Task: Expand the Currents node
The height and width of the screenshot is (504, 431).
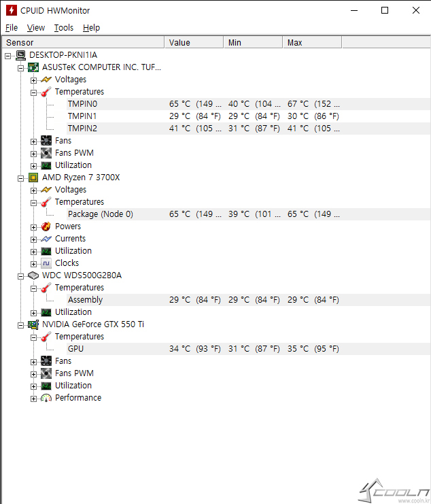Action: (x=33, y=240)
